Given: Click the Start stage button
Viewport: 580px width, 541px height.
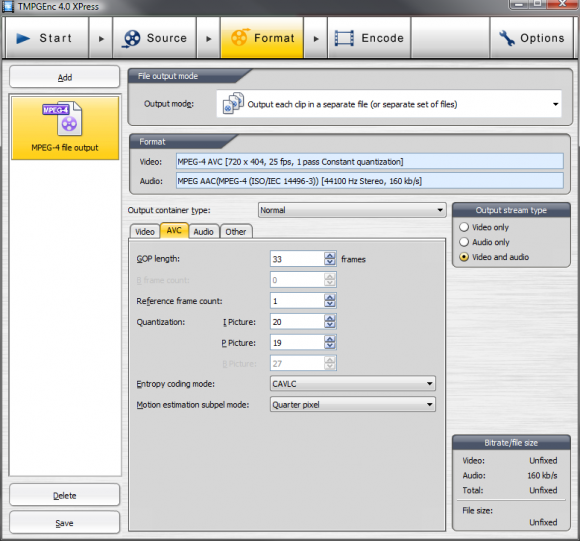Looking at the screenshot, I should coord(47,38).
